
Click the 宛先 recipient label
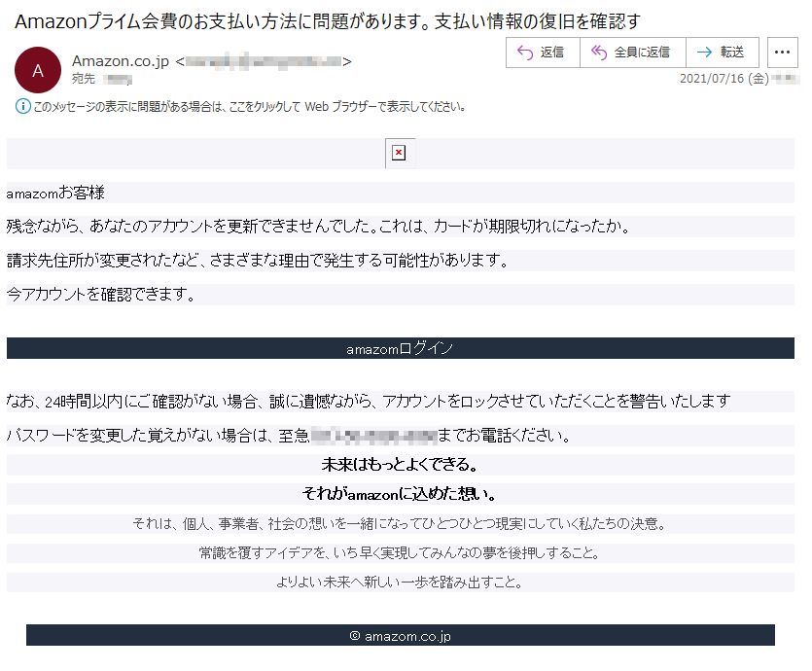coord(84,79)
